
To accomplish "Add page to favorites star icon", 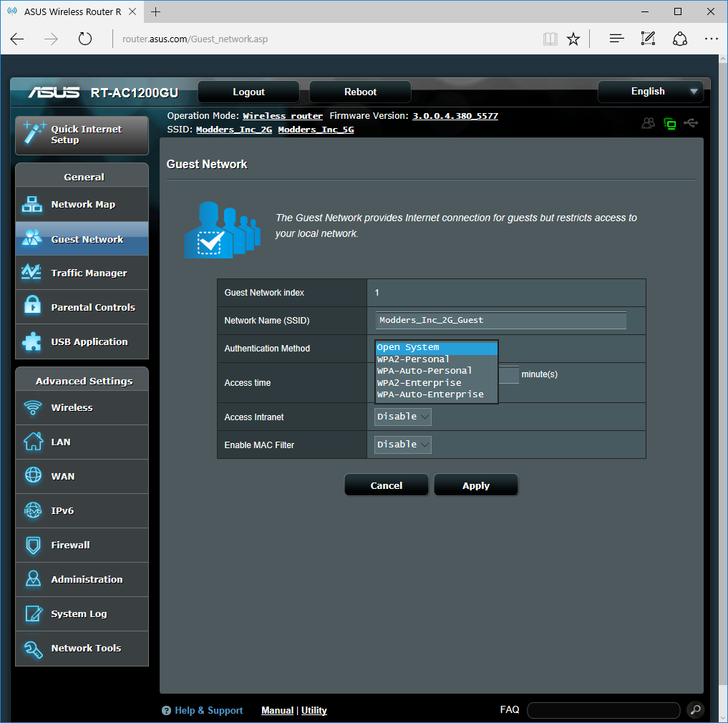I will (573, 39).
